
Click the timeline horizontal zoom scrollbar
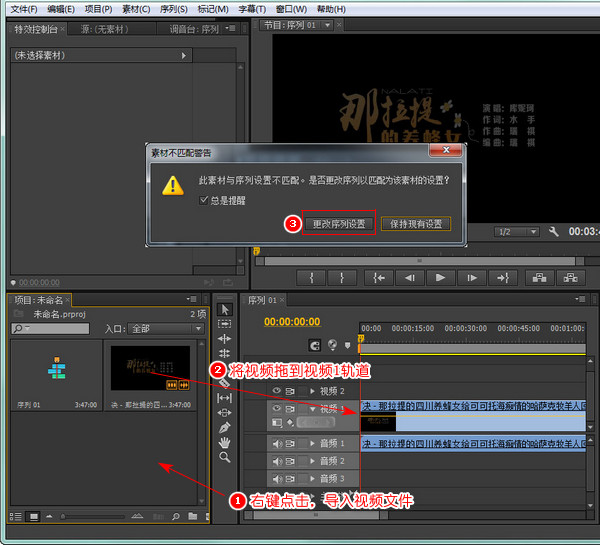316,515
